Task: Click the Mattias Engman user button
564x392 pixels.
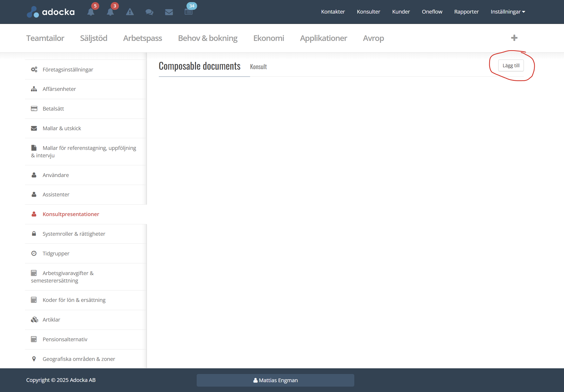Action: click(275, 380)
